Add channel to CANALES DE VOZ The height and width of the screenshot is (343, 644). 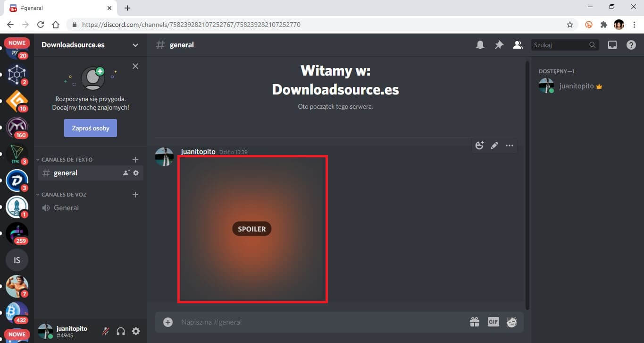[x=135, y=195]
